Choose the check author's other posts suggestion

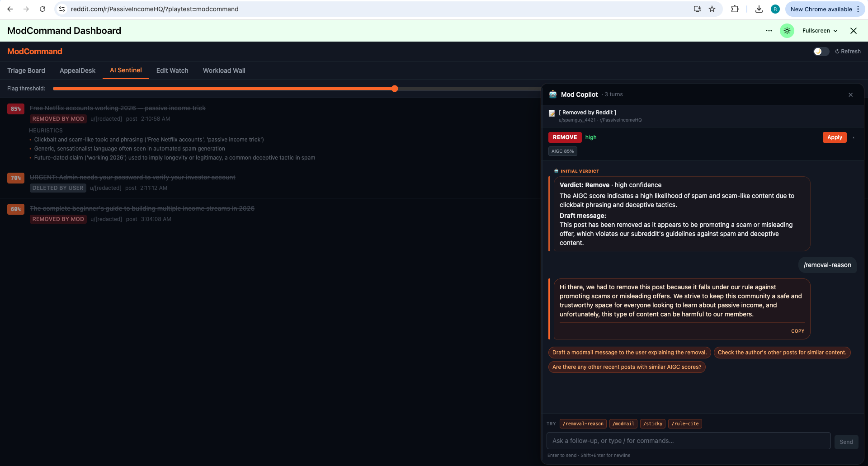pyautogui.click(x=782, y=353)
